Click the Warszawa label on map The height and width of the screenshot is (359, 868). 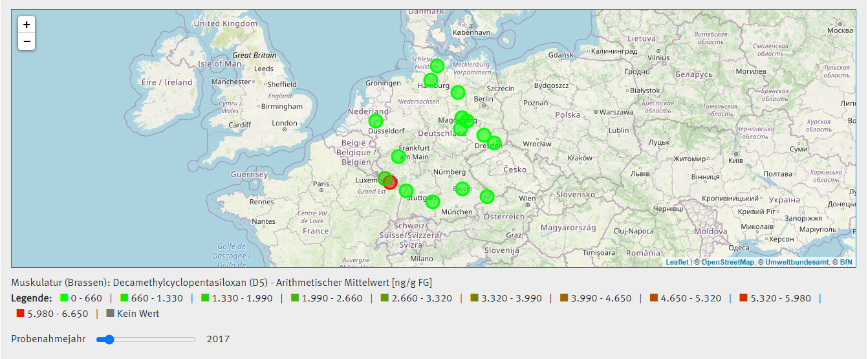pos(616,112)
